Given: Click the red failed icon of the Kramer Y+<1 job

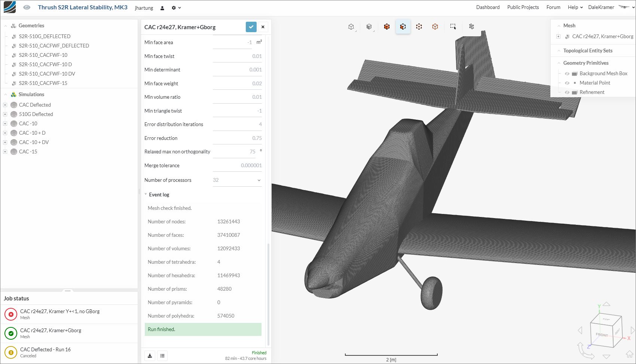Looking at the screenshot, I should point(11,314).
